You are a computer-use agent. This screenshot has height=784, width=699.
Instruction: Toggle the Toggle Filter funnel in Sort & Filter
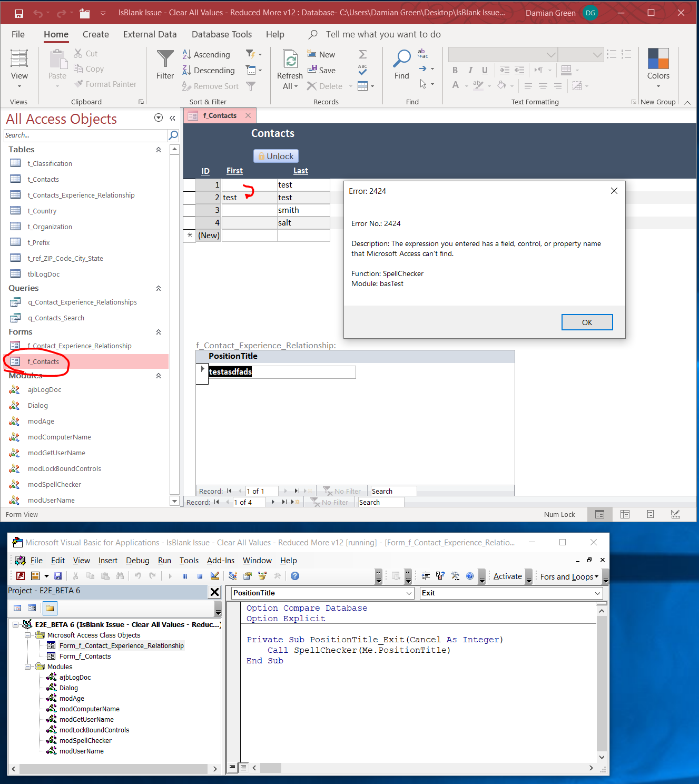251,86
